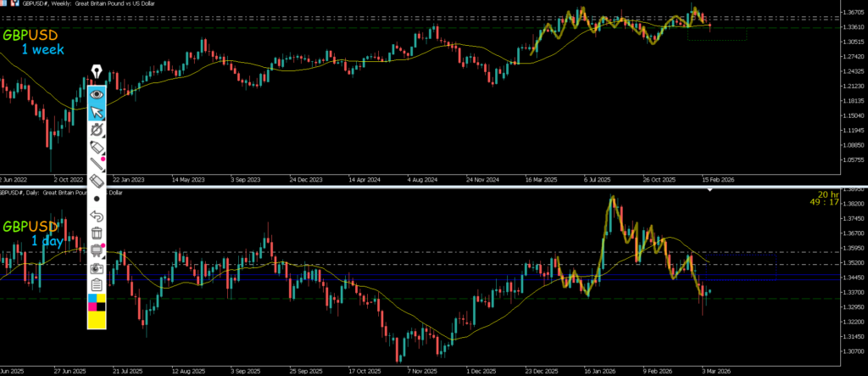Screen dimensions: 868x376
Task: Toggle the crossed-out pen disable tool
Action: pyautogui.click(x=97, y=130)
